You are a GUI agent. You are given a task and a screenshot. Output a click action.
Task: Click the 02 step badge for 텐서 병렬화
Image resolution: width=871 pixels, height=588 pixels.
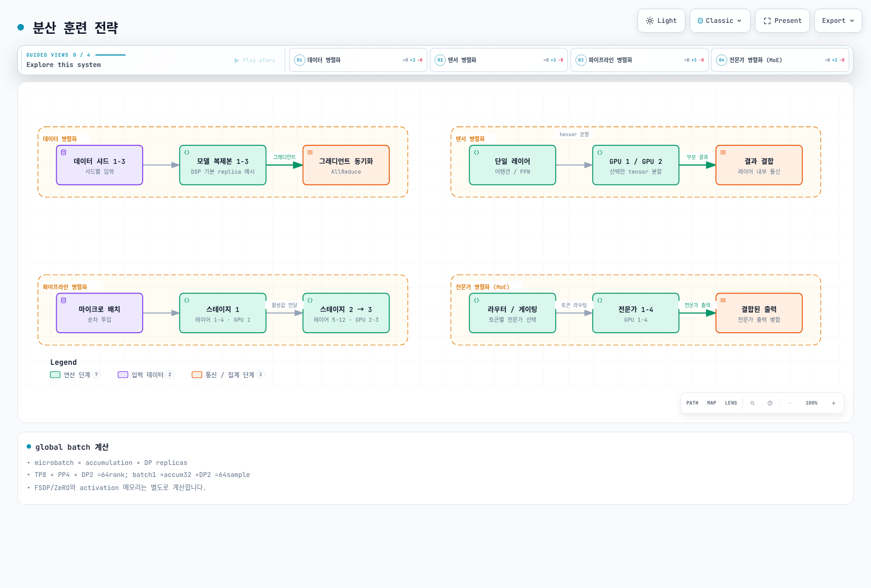click(440, 60)
